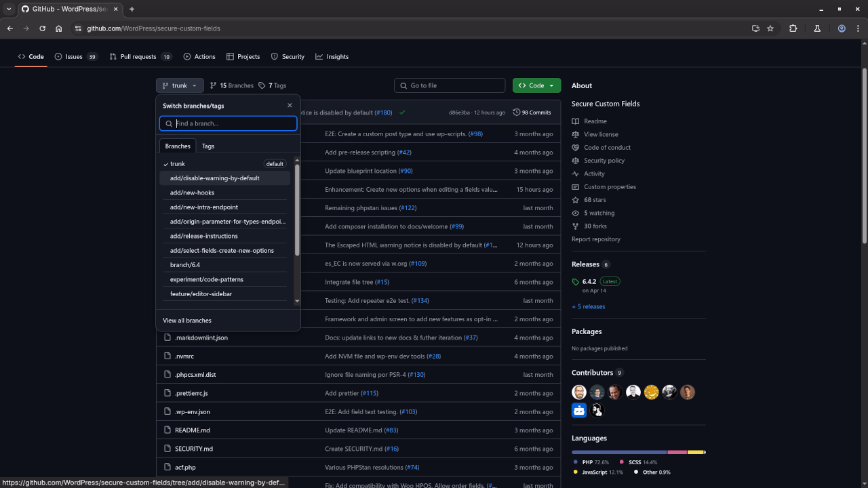Click the JavaScript 12.1% language label

[x=598, y=472]
